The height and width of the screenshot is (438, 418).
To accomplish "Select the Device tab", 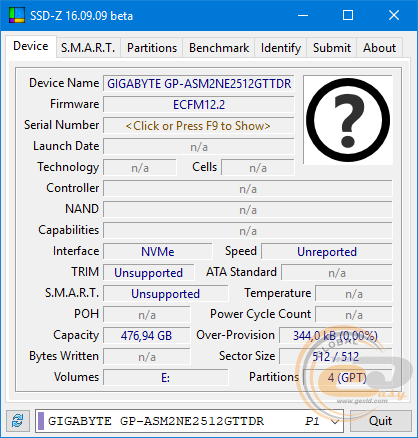I will pyautogui.click(x=31, y=46).
